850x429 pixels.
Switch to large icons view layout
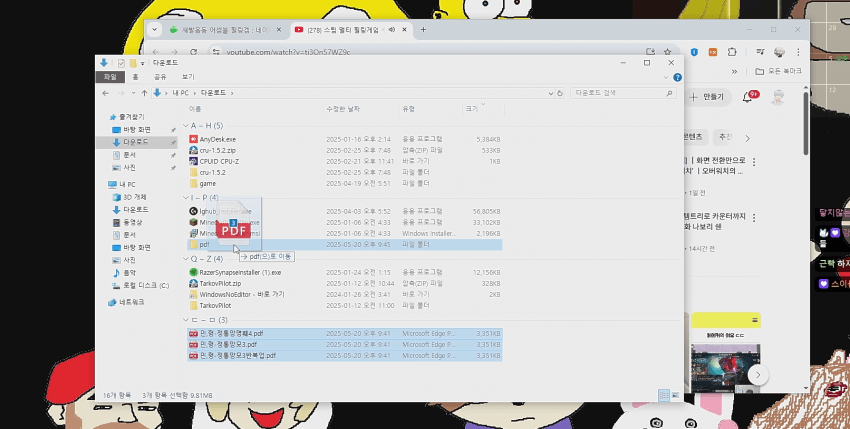[x=675, y=396]
